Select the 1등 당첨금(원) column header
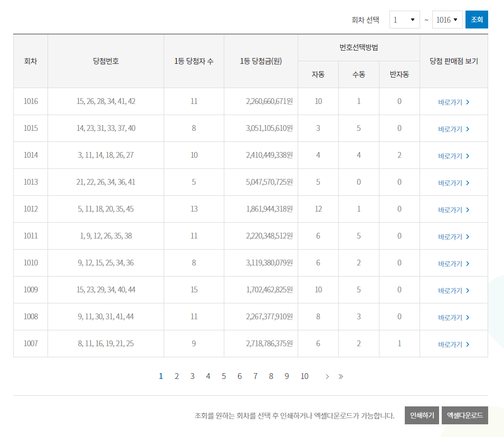The image size is (504, 437). 261,61
